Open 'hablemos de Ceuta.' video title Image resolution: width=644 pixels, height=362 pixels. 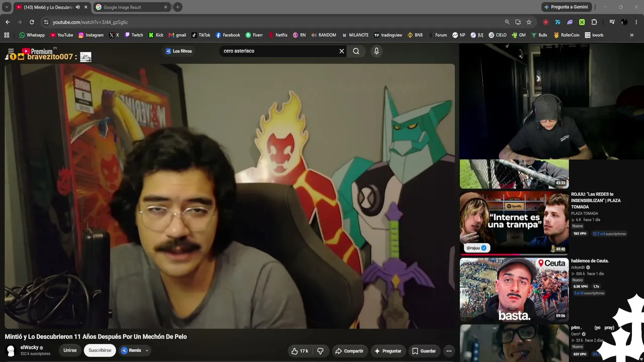coord(590,261)
